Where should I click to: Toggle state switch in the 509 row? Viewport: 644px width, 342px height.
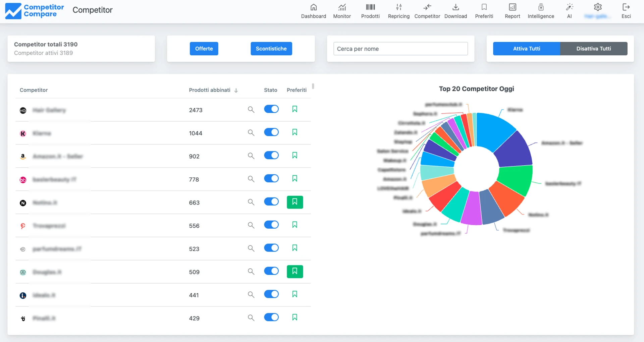coord(271,271)
